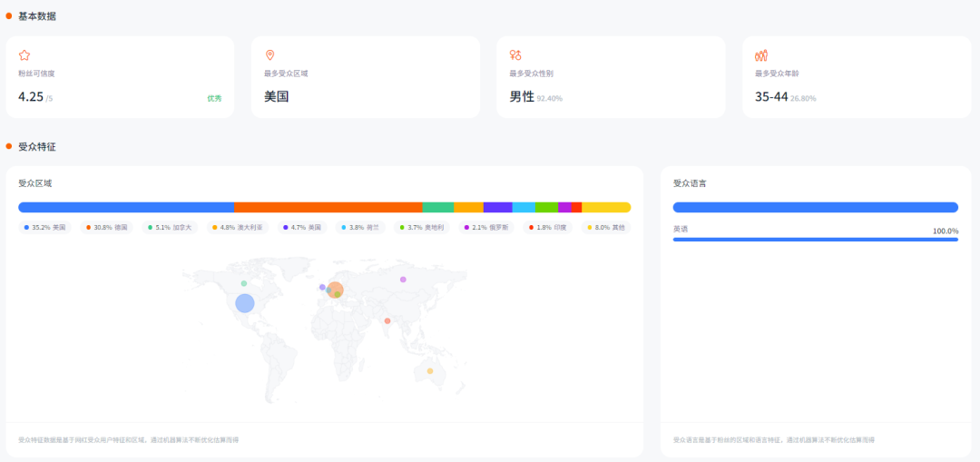Click the footnote beginning 受众语言是基于
The width and height of the screenshot is (980, 462).
click(774, 440)
